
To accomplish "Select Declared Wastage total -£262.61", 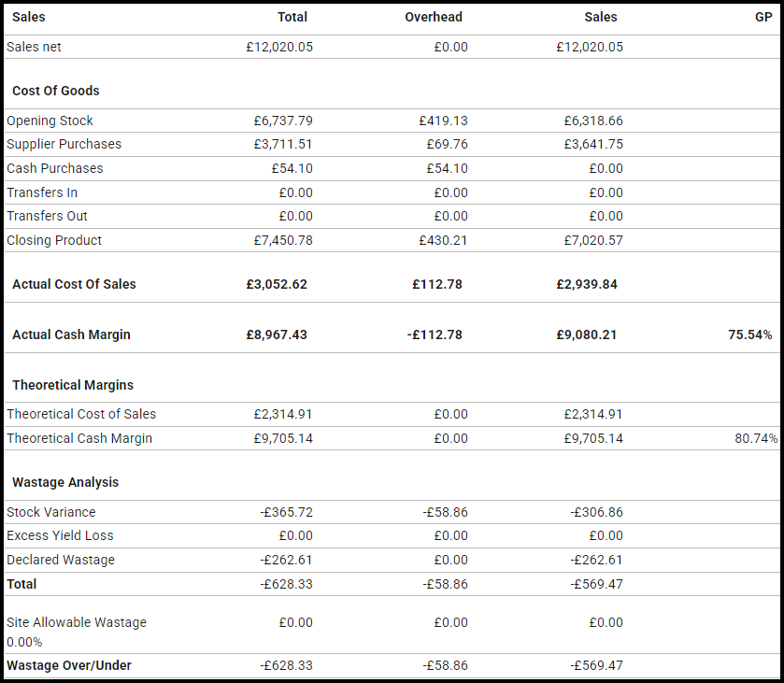I will point(286,560).
